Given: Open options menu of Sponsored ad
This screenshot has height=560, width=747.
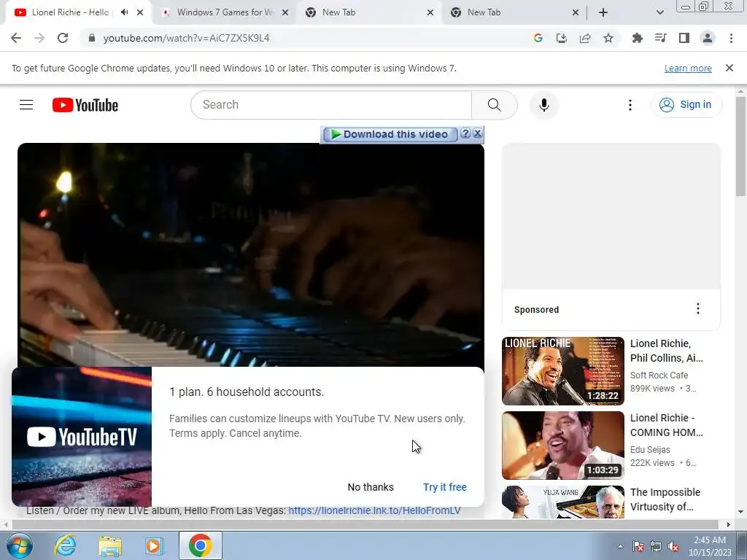Looking at the screenshot, I should [698, 308].
